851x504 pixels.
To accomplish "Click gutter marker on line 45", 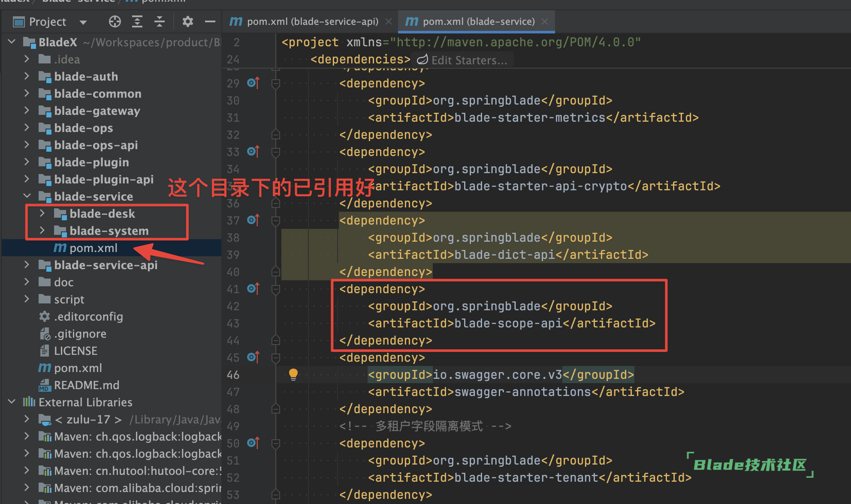I will tap(253, 357).
